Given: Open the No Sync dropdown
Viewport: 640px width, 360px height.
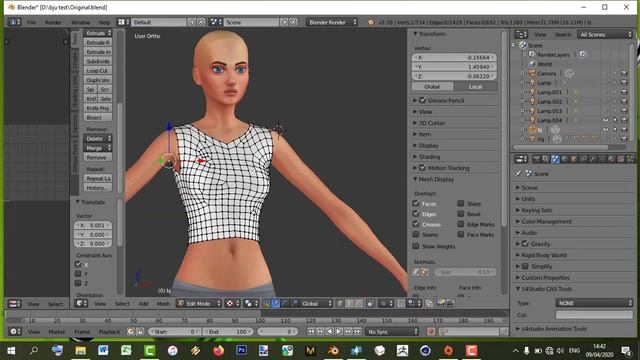Looking at the screenshot, I should (392, 331).
